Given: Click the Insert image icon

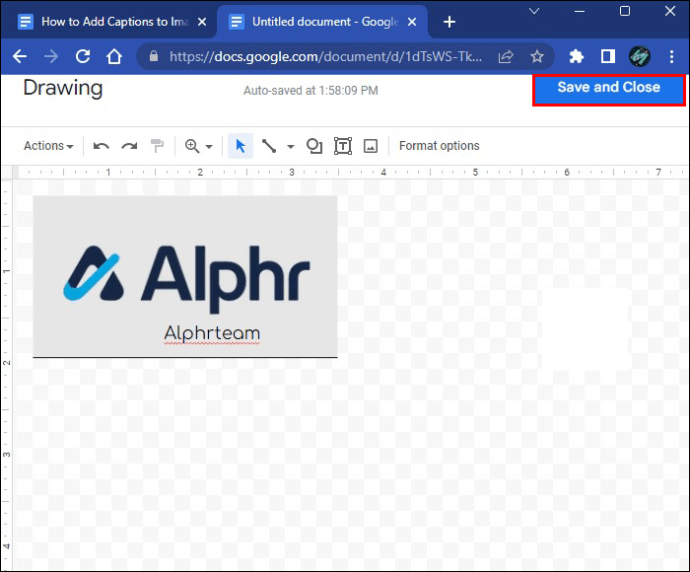Looking at the screenshot, I should (x=371, y=146).
